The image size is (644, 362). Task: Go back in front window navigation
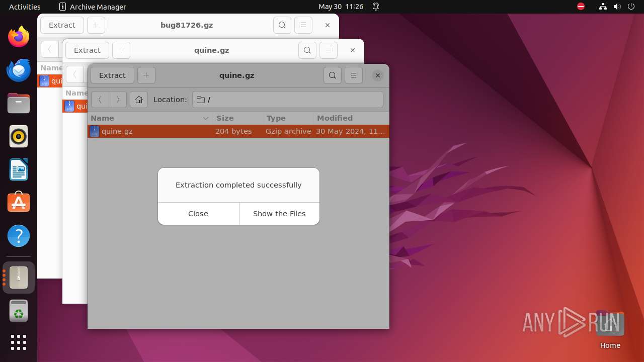[100, 100]
